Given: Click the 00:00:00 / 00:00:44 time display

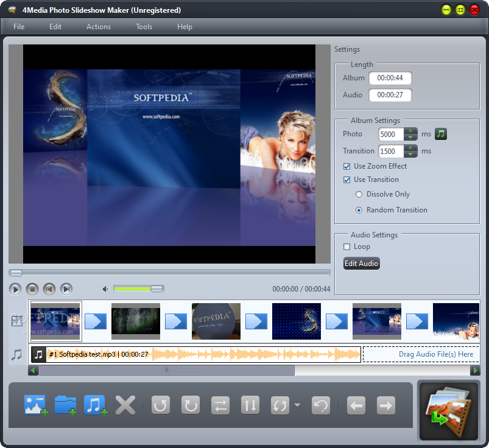Looking at the screenshot, I should click(301, 289).
